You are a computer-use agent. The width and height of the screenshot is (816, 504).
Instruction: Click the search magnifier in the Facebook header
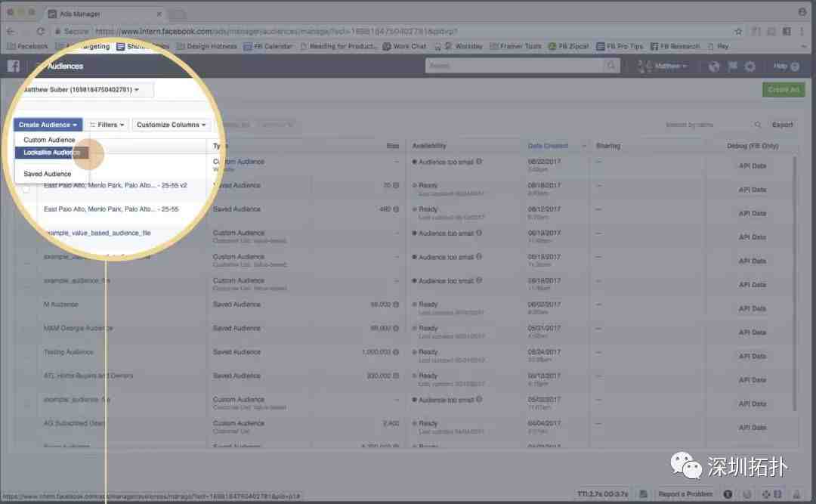(611, 66)
